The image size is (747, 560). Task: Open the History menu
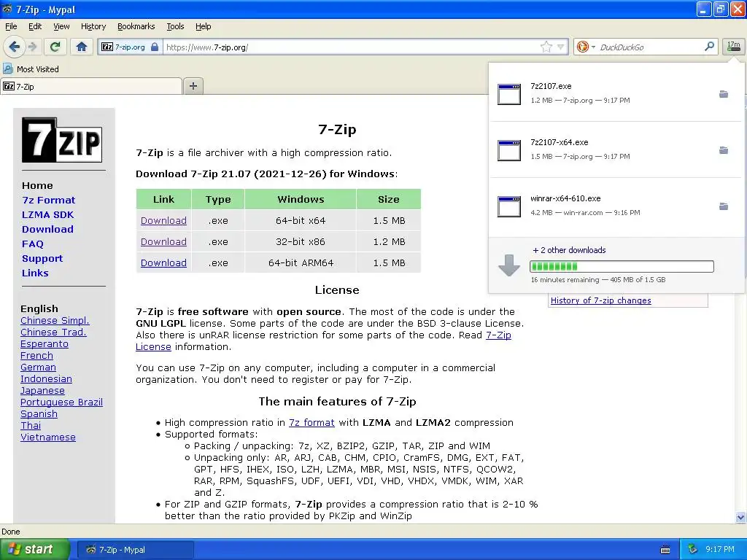[x=93, y=26]
